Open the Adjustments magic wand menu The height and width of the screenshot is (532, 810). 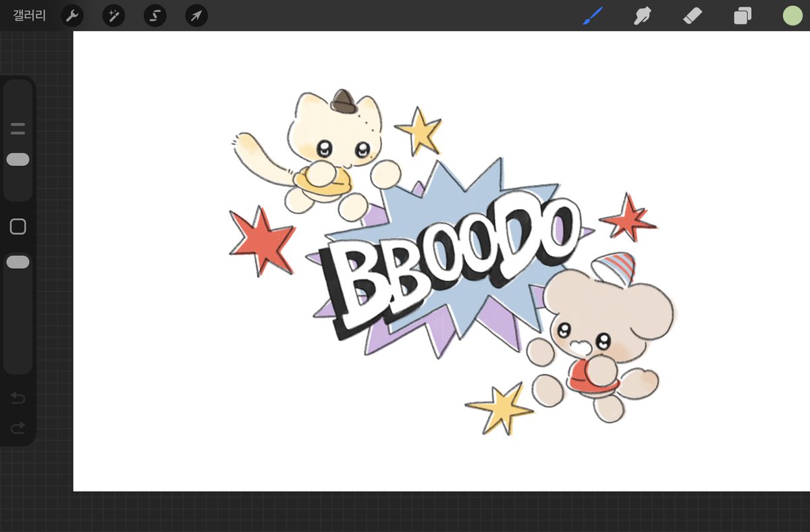coord(113,16)
